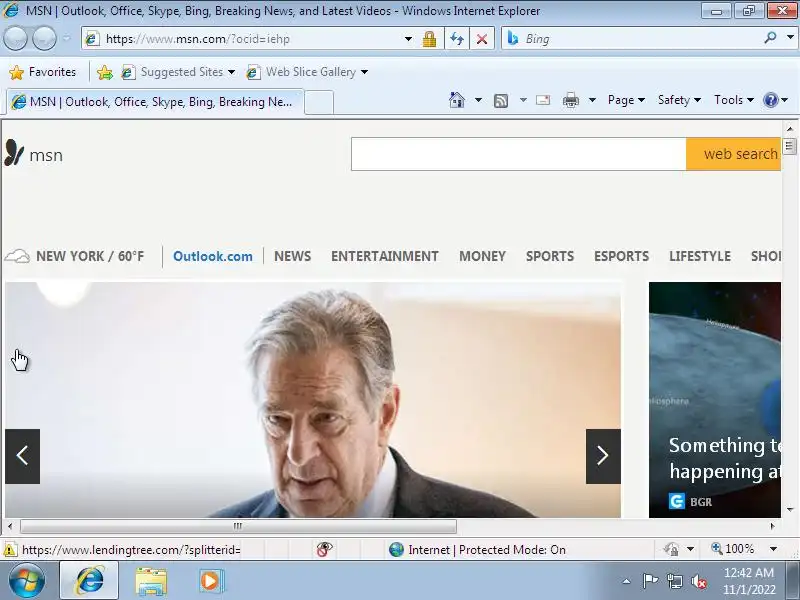The height and width of the screenshot is (600, 800).
Task: Open the NEWS section
Action: click(292, 256)
